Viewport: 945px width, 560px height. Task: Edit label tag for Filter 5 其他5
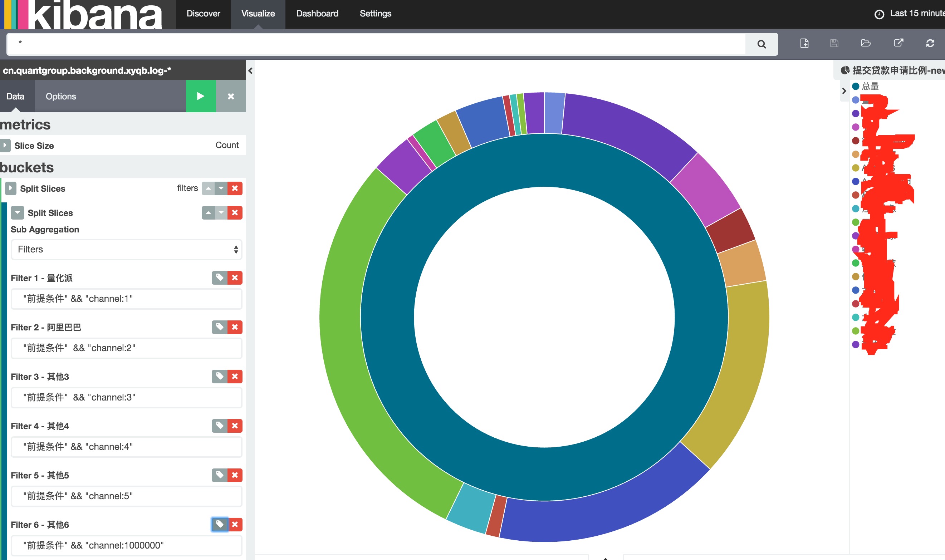(x=220, y=475)
